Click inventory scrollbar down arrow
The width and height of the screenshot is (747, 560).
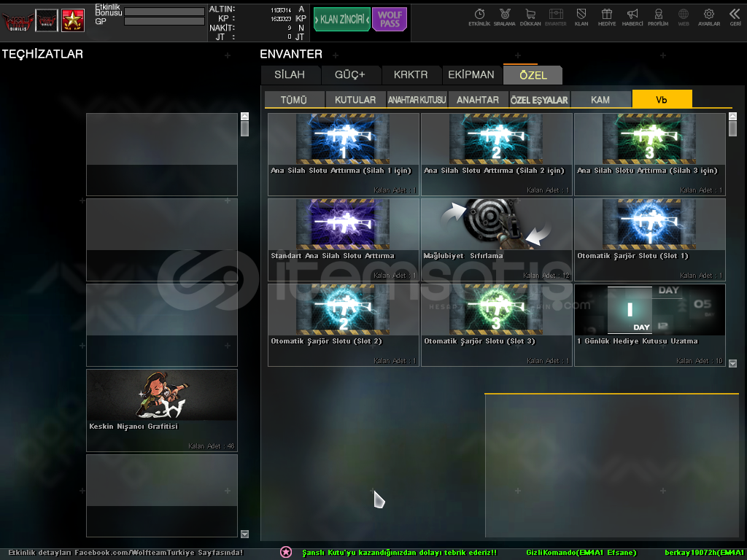coord(732,363)
